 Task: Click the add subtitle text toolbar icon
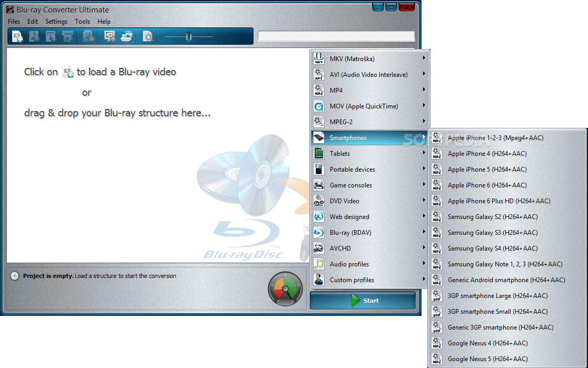(x=51, y=36)
